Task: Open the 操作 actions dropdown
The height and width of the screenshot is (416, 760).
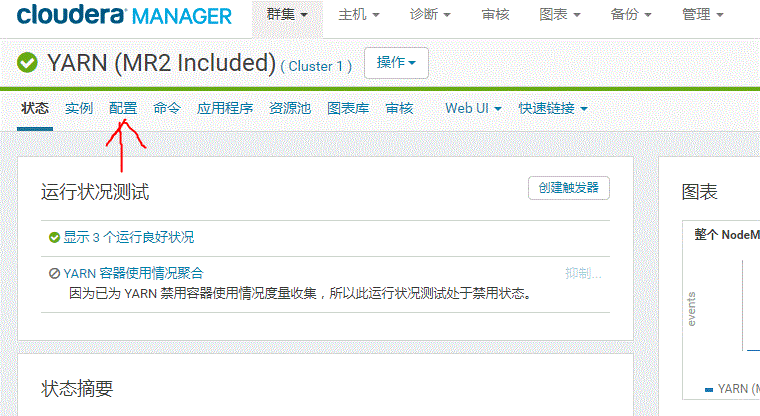Action: click(396, 63)
